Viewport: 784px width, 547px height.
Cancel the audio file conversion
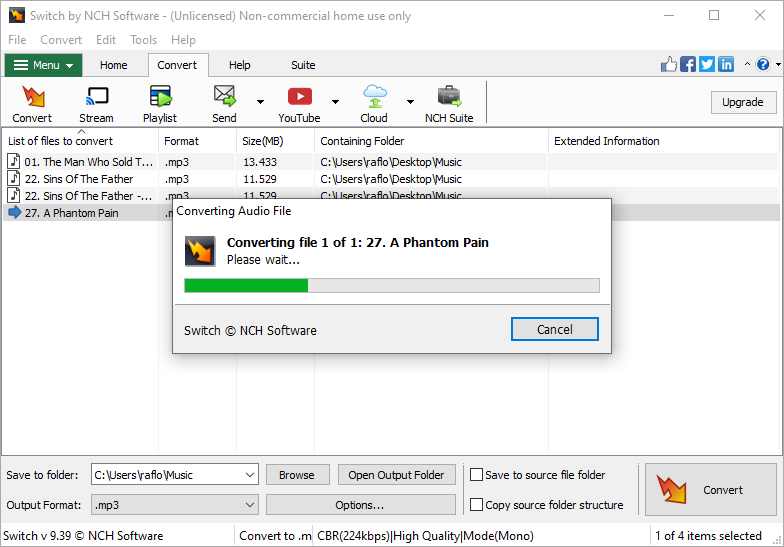pyautogui.click(x=554, y=329)
